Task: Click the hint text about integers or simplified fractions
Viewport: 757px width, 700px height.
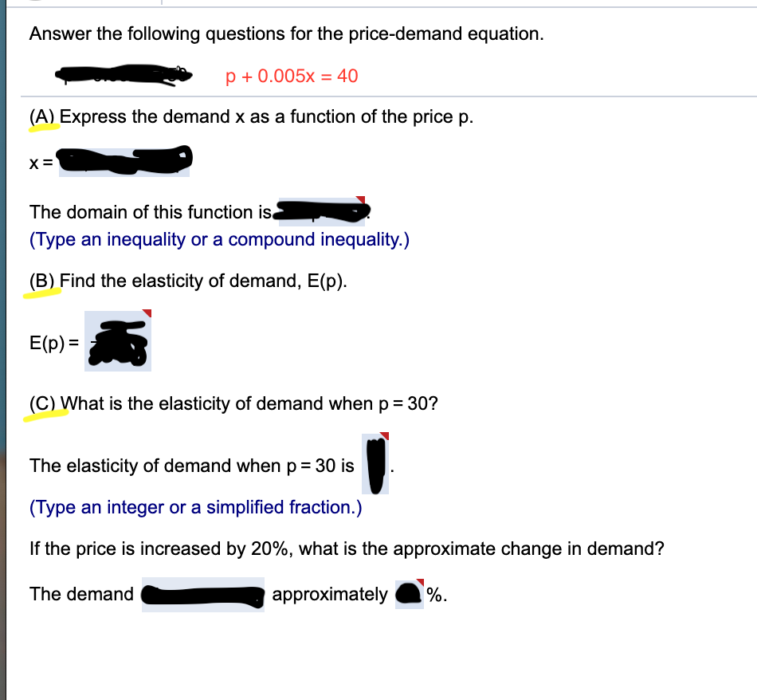Action: (x=195, y=507)
